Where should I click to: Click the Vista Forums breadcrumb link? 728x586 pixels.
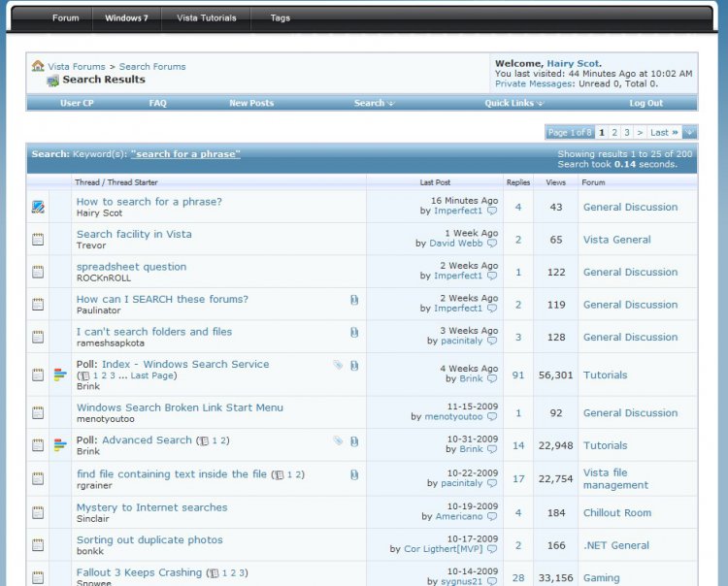click(77, 66)
